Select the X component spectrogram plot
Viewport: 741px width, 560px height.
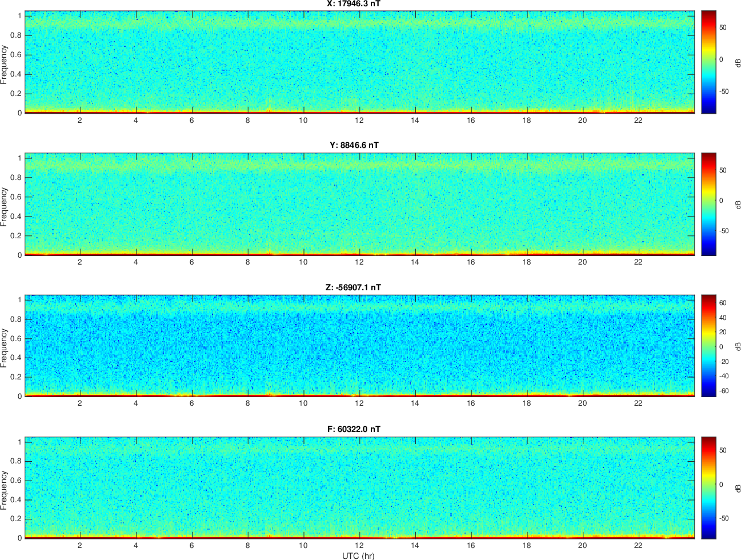click(360, 62)
